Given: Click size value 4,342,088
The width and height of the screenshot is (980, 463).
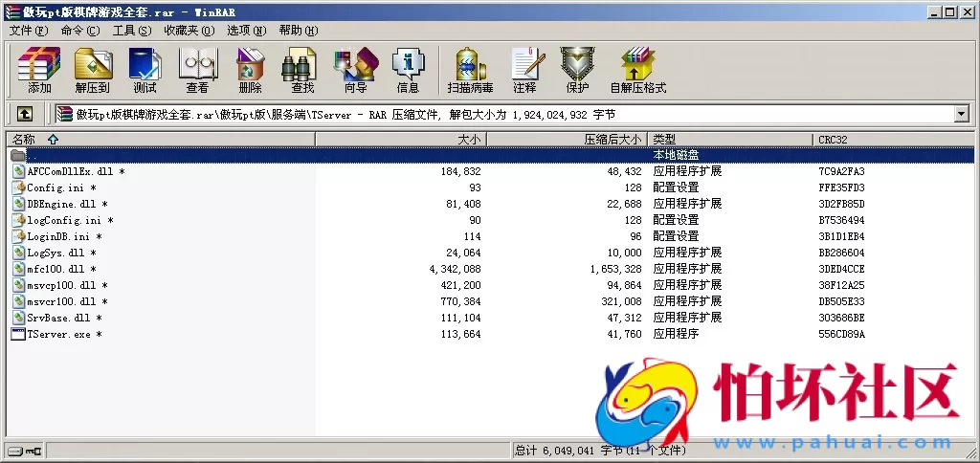Looking at the screenshot, I should [455, 269].
